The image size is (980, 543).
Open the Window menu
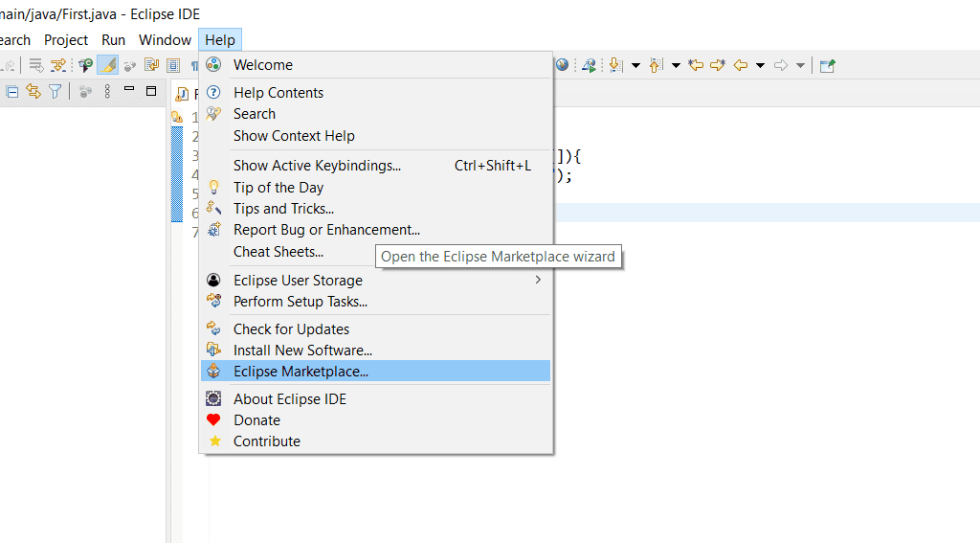coord(165,40)
